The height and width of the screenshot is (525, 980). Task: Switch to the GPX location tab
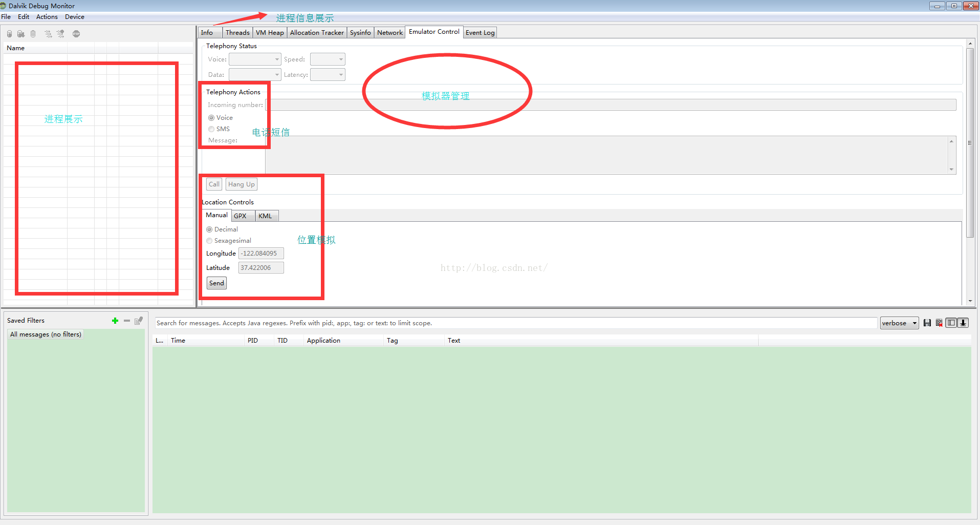pos(243,216)
